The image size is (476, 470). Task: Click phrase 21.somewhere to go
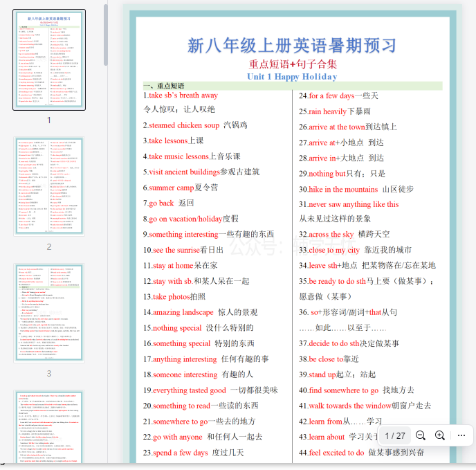pyautogui.click(x=175, y=422)
